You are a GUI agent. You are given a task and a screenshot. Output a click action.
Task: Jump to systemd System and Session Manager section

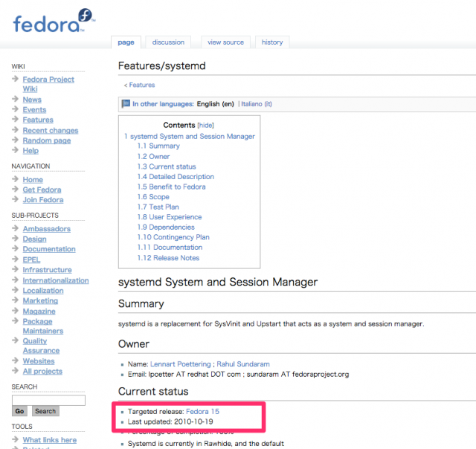pos(190,137)
